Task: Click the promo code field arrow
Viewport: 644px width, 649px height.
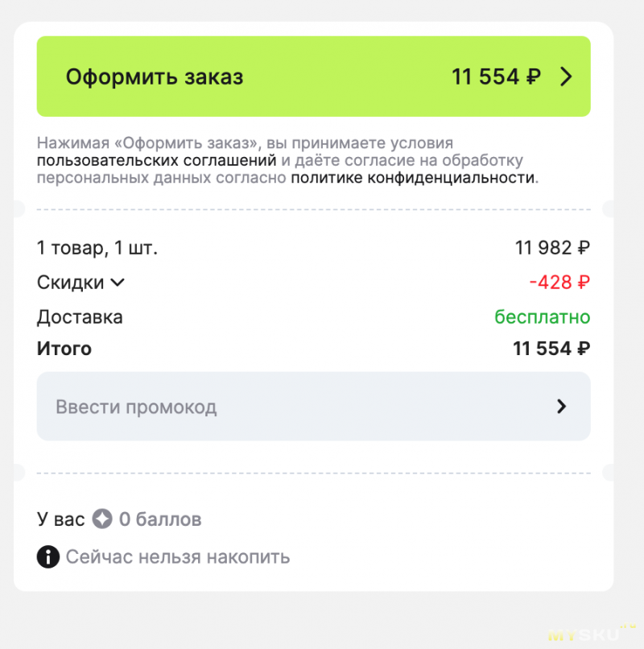Action: [x=562, y=407]
